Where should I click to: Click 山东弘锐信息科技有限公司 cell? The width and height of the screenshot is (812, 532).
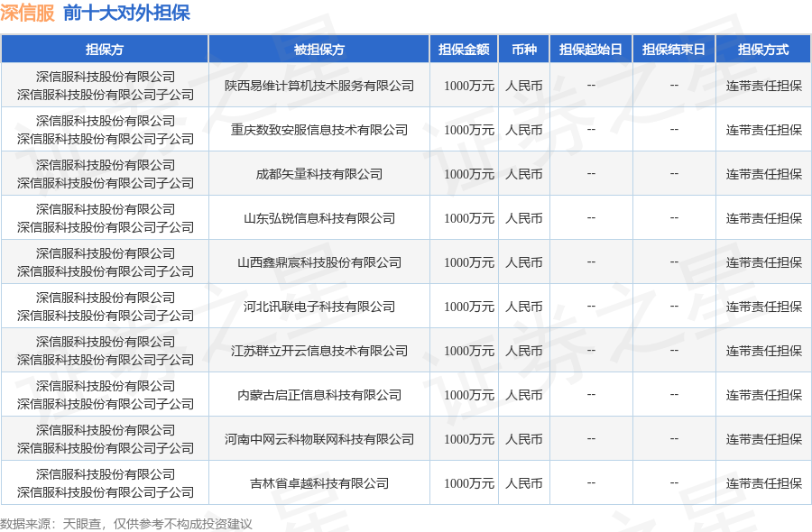[x=319, y=218]
